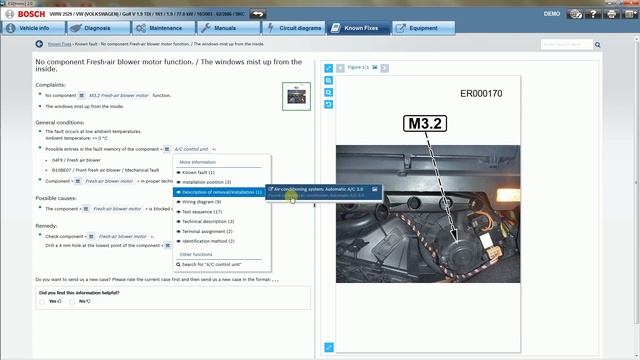Open the Circuit diagrams tab
Image resolution: width=640 pixels, height=360 pixels.
pos(293,28)
